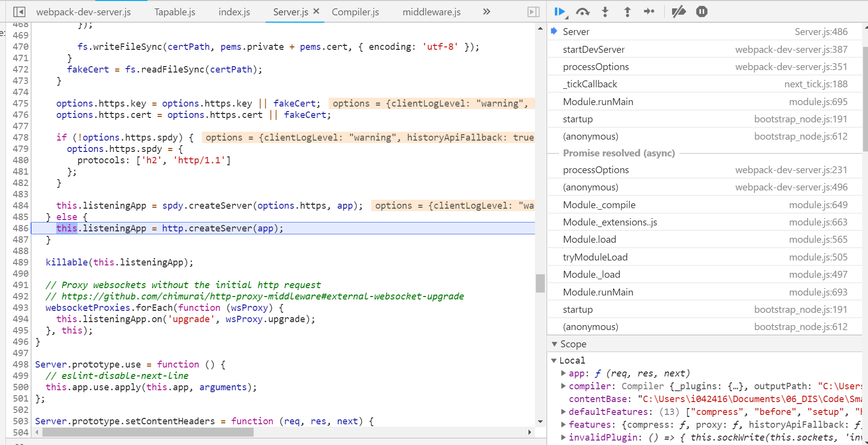Switch to middleware.js tab
Image resolution: width=868 pixels, height=445 pixels.
(431, 12)
